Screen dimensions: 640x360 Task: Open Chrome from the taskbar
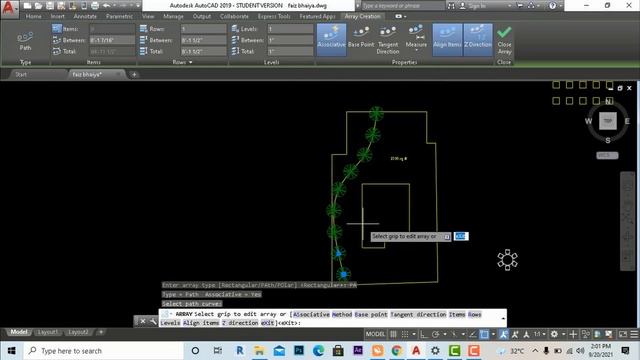396,351
